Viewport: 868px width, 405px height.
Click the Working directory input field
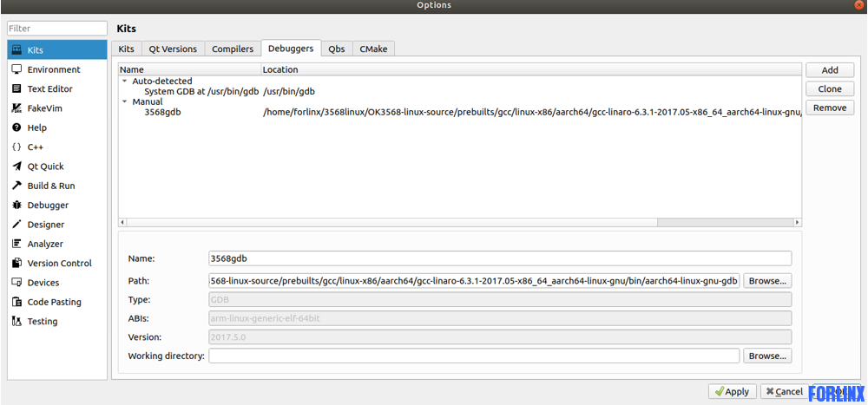point(473,356)
